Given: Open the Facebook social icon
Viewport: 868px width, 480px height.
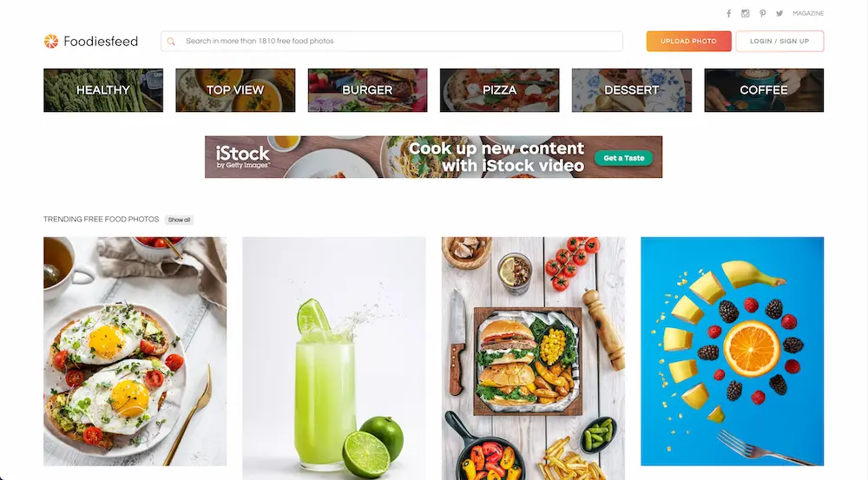Looking at the screenshot, I should (x=728, y=13).
